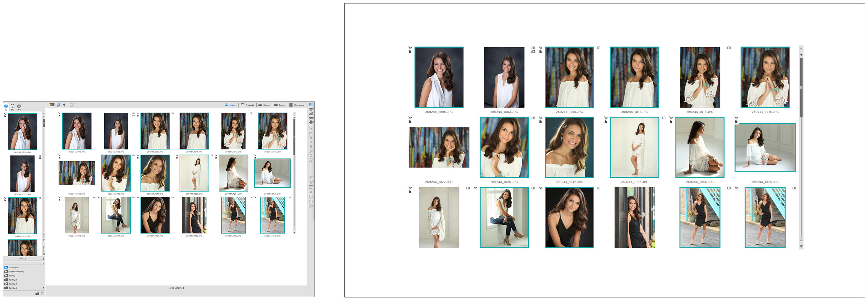Select thumbnail 269244_1022.JPG in the left grid
This screenshot has width=868, height=302.
(x=77, y=173)
